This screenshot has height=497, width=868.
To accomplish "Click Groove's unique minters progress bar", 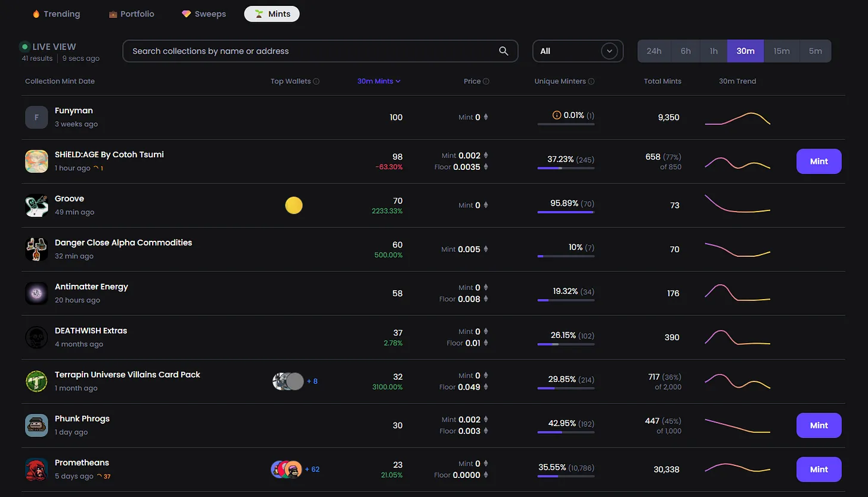I will point(566,212).
